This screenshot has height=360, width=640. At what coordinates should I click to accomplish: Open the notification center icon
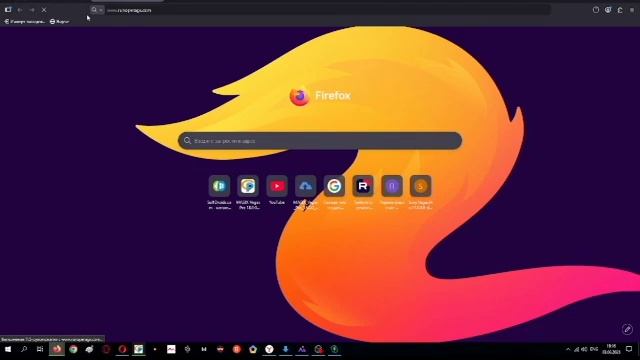coord(629,349)
